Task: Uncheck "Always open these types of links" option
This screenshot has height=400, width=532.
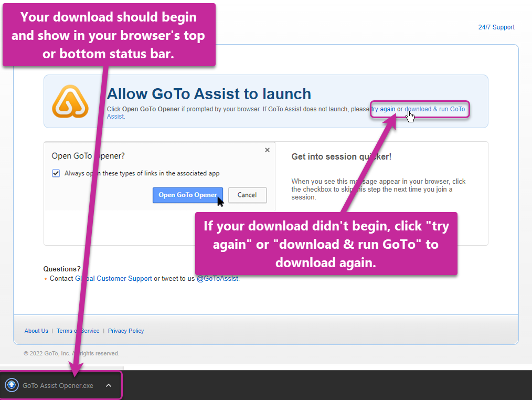Action: point(56,173)
